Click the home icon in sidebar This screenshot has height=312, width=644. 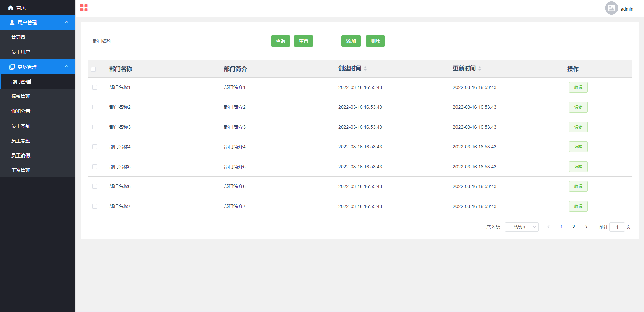[x=11, y=8]
